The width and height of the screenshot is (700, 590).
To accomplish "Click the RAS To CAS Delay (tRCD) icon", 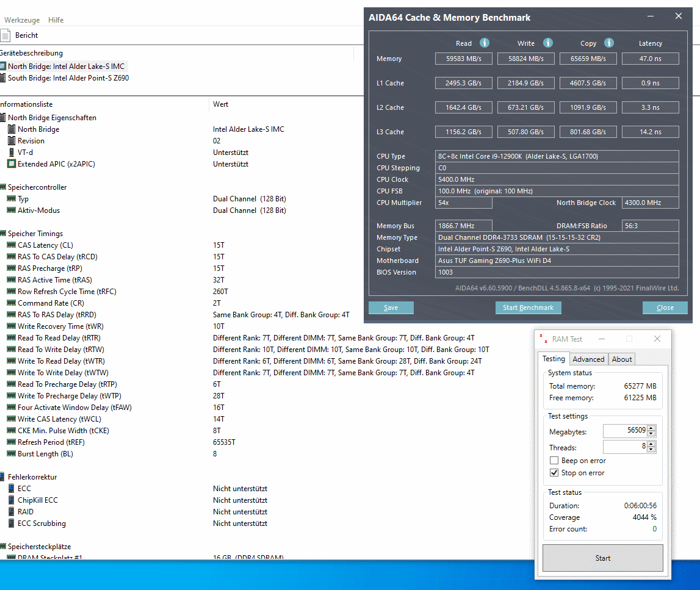I will pyautogui.click(x=12, y=257).
